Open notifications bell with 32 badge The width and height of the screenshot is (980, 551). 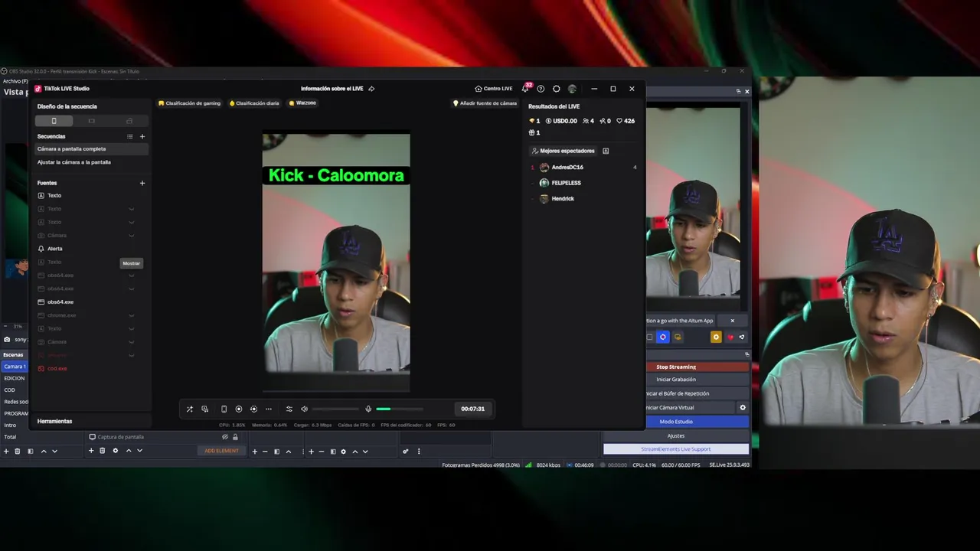tap(525, 89)
